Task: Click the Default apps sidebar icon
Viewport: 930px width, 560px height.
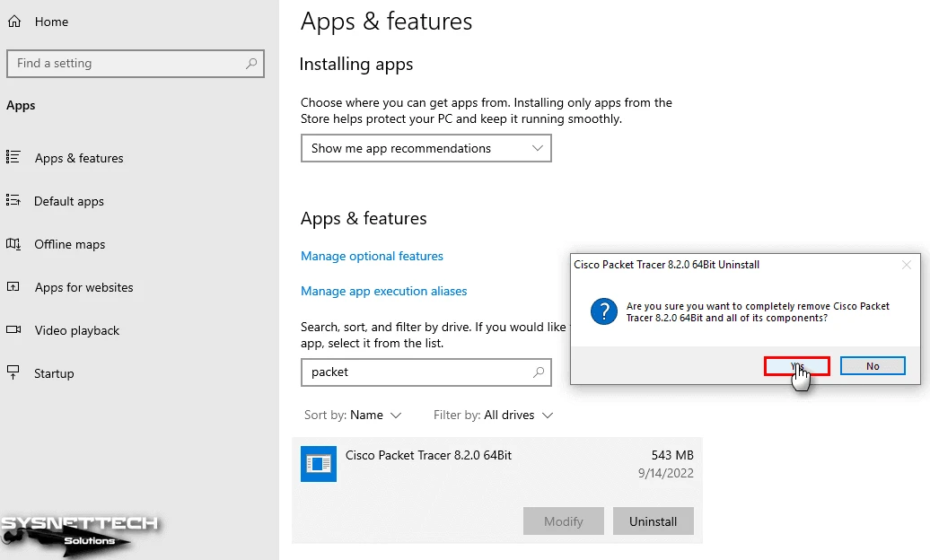Action: coord(13,201)
